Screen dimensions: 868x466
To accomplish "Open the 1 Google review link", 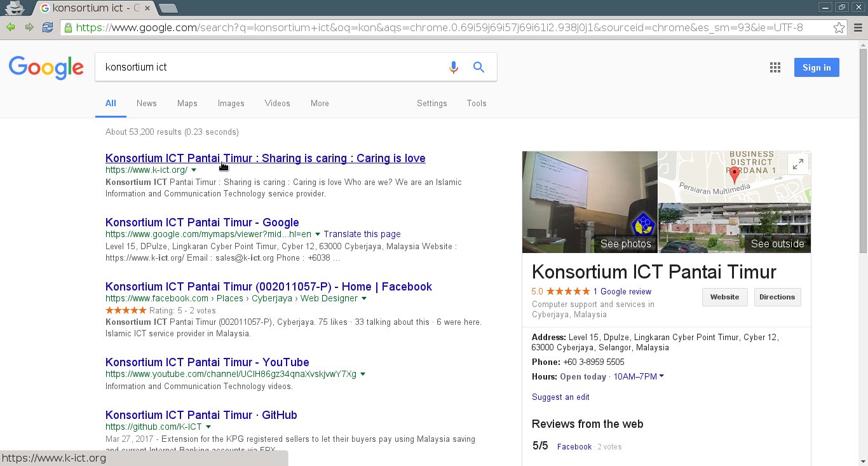I will click(x=622, y=291).
